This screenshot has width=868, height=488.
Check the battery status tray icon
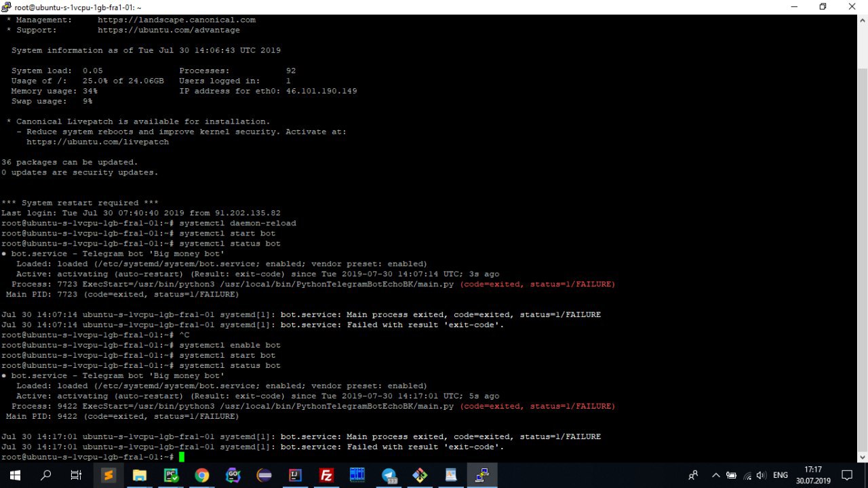(x=732, y=475)
